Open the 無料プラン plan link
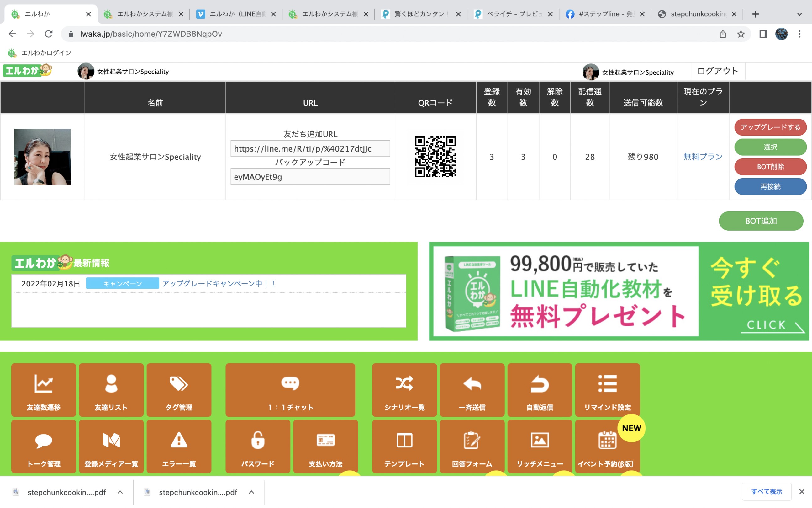812x508 pixels. (703, 157)
